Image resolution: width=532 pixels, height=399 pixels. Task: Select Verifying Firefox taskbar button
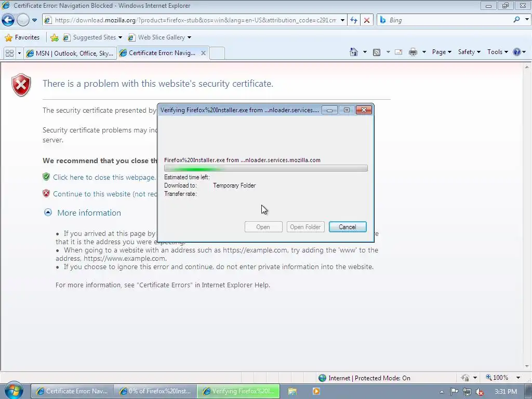coord(238,391)
